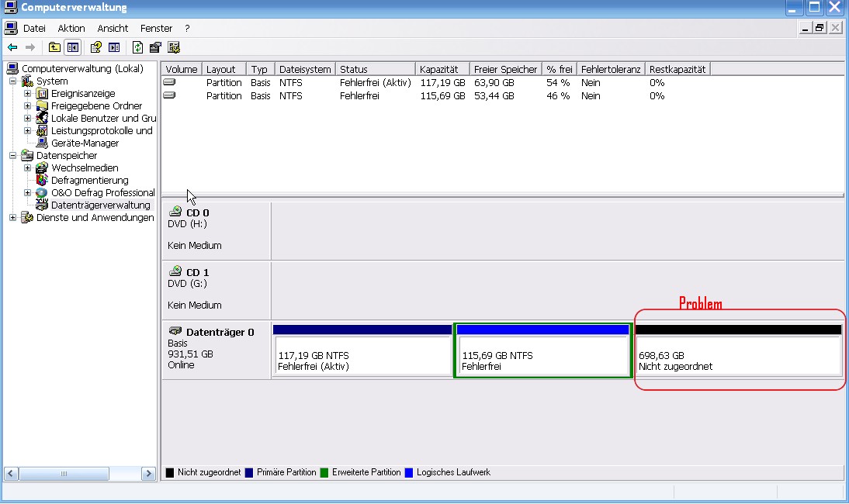This screenshot has width=849, height=504.
Task: Minimize the inner MMC child window
Action: click(805, 28)
